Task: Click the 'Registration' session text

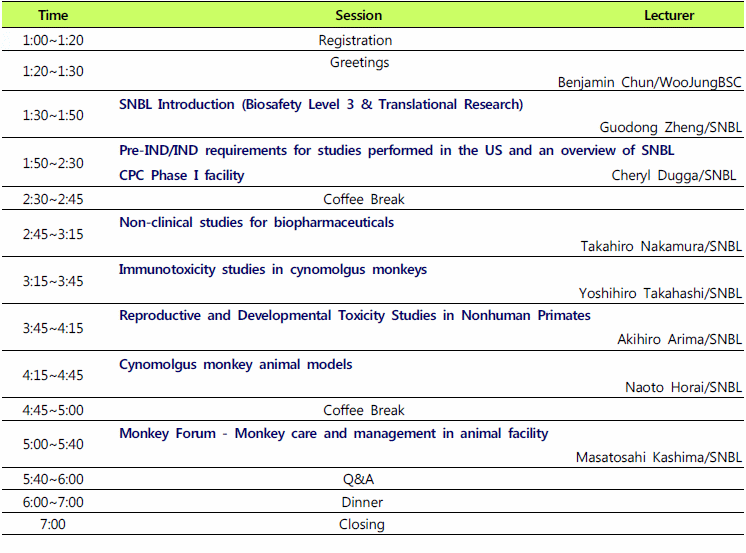Action: pyautogui.click(x=355, y=40)
